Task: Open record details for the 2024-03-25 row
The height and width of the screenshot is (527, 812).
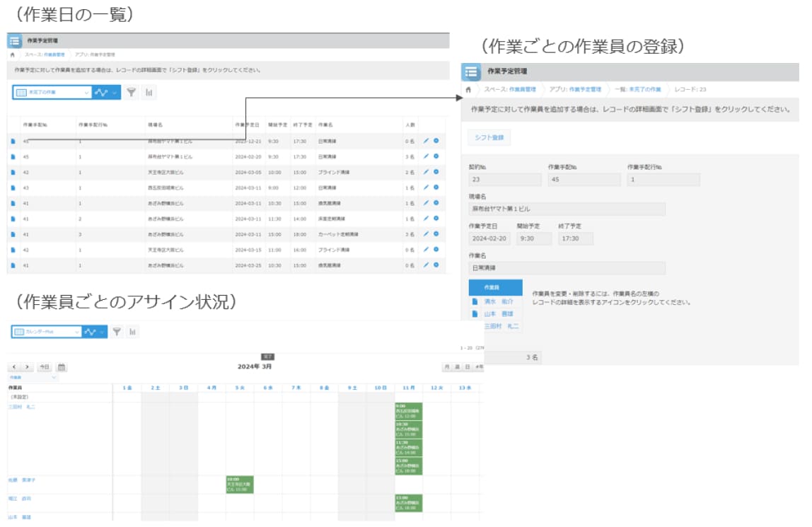Action: [x=13, y=265]
